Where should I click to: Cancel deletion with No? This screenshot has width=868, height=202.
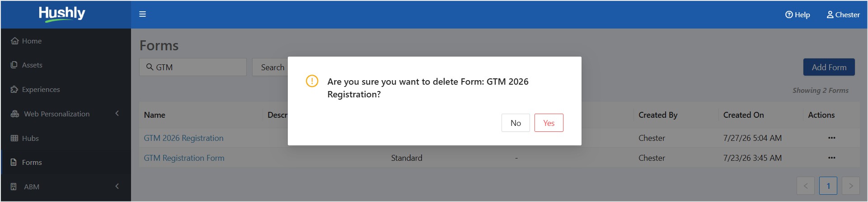click(516, 123)
